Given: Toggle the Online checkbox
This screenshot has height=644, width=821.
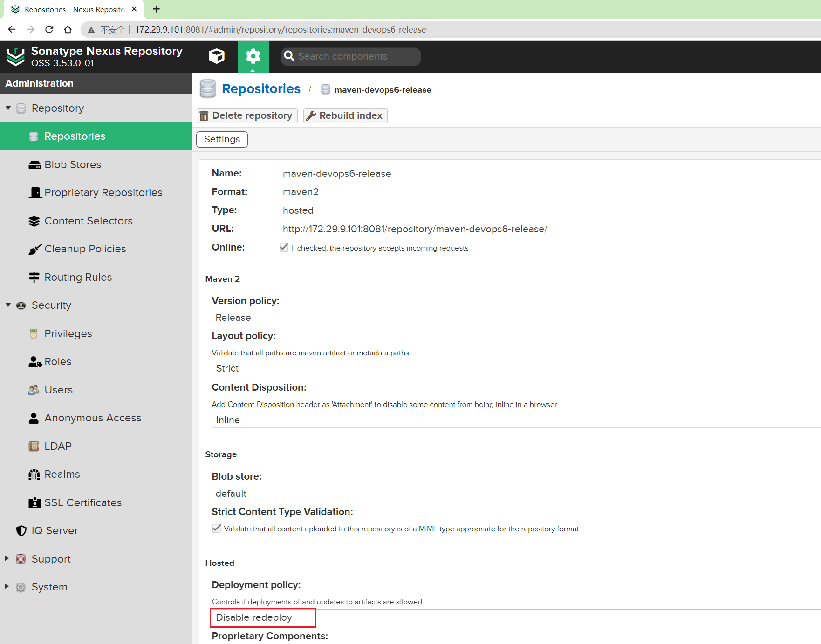Looking at the screenshot, I should click(284, 247).
